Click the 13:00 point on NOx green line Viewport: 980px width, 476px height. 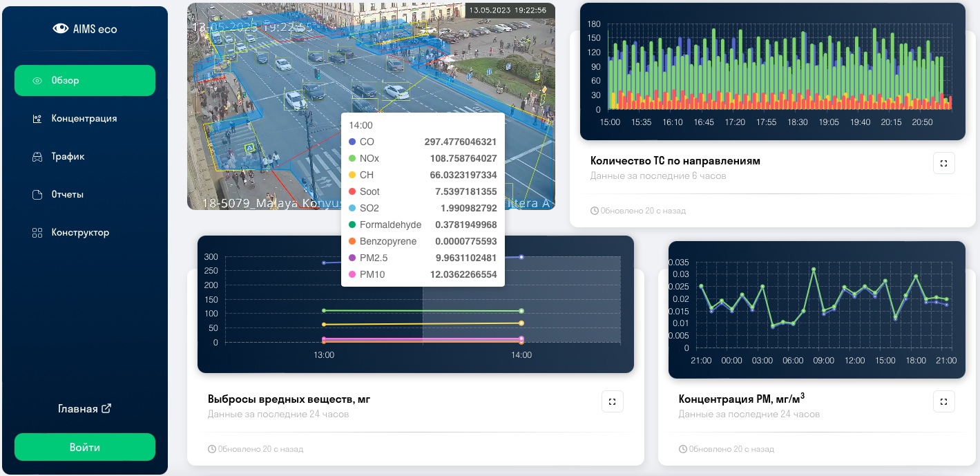324,310
